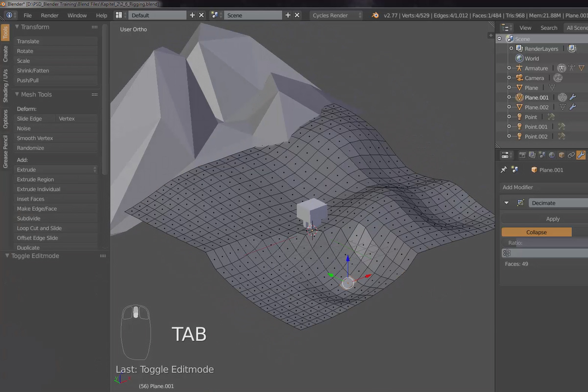Collapse the Mesh Tools panel

(17, 95)
